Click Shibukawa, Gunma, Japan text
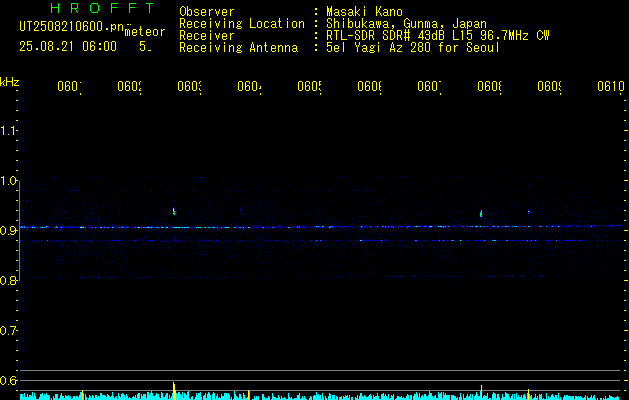This screenshot has height=400, width=629. tap(406, 24)
